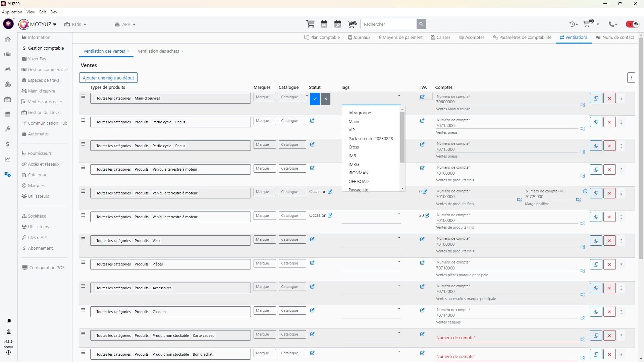Confirm status edit with blue checkmark
The width and height of the screenshot is (644, 362).
tap(315, 99)
